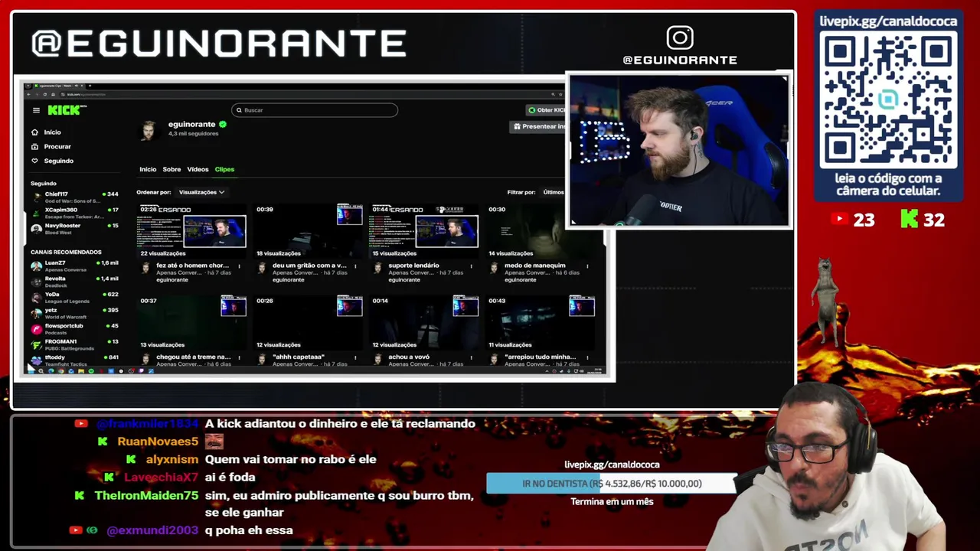Switch to the Sobre channel tab
Image resolution: width=980 pixels, height=551 pixels.
[171, 169]
